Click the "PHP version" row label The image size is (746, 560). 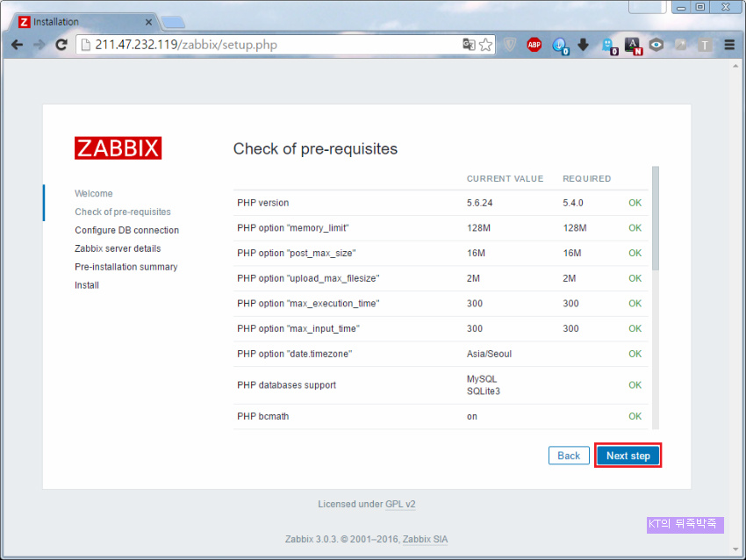263,203
